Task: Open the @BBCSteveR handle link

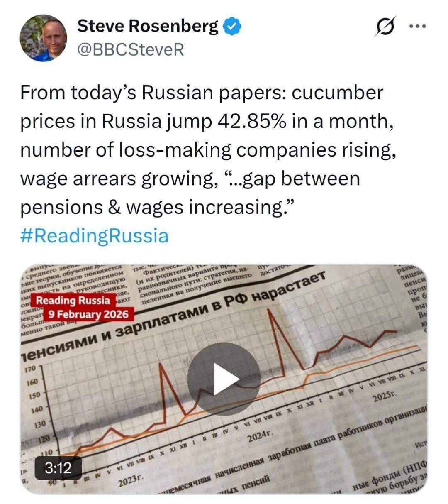Action: [130, 50]
